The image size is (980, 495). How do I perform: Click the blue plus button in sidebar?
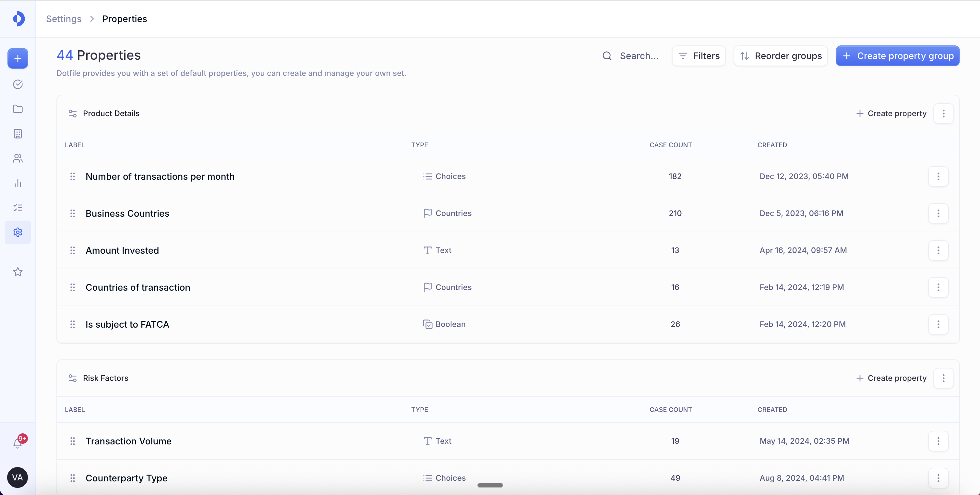tap(18, 58)
